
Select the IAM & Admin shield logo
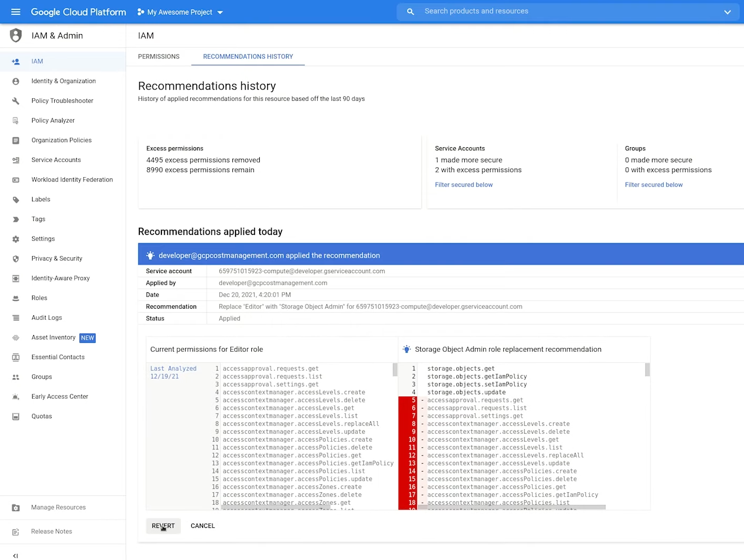15,35
